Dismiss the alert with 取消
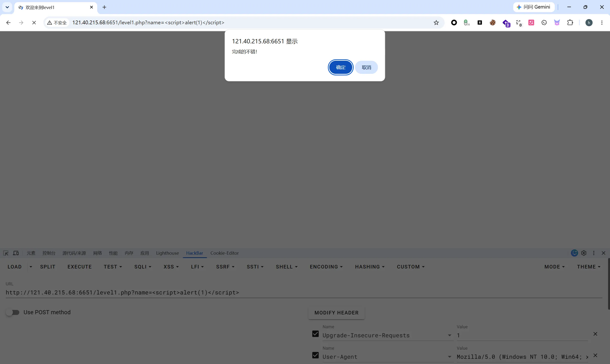Image resolution: width=610 pixels, height=364 pixels. pos(366,67)
